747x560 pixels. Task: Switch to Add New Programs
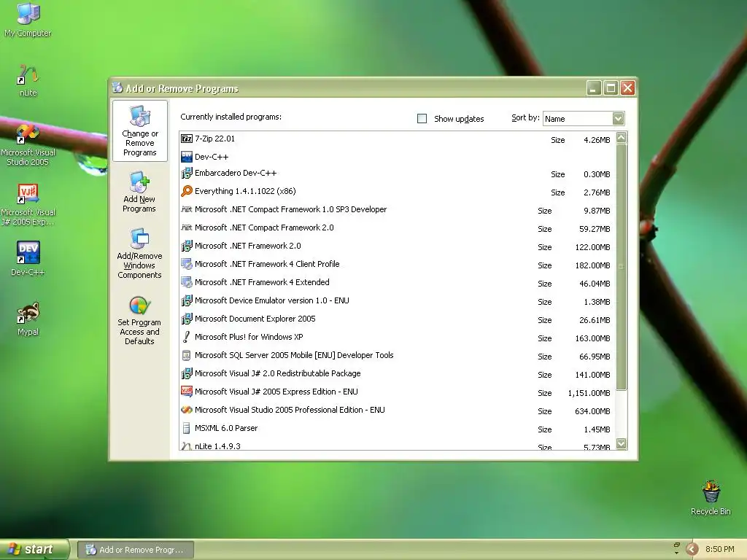pyautogui.click(x=139, y=192)
